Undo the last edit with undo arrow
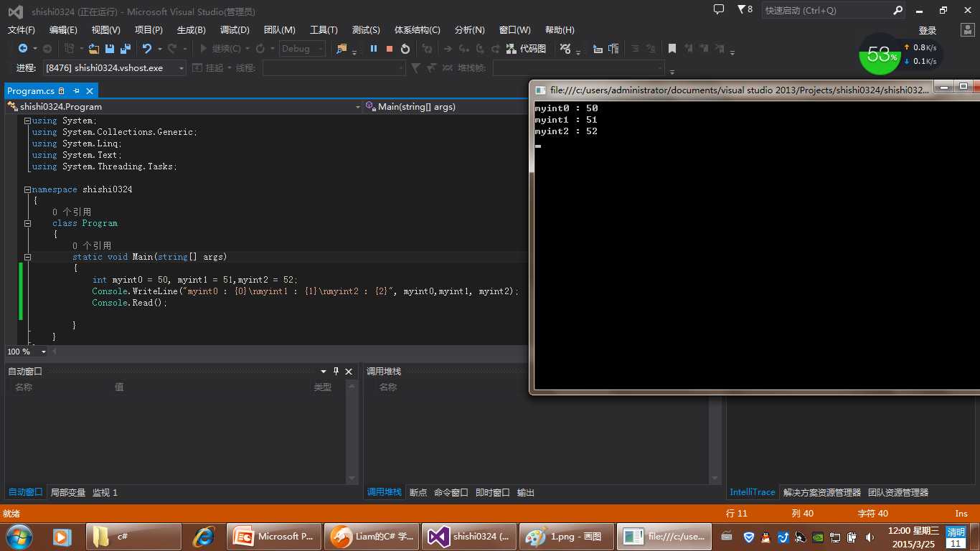This screenshot has width=980, height=551. tap(147, 49)
